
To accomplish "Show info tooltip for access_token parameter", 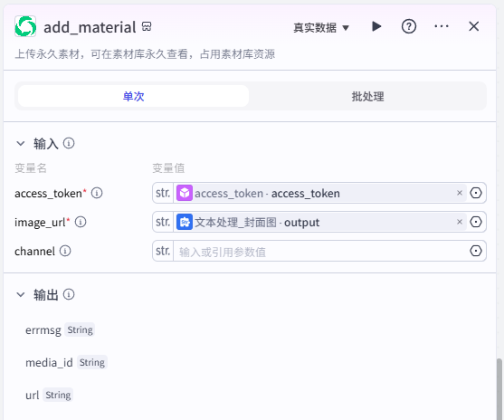I will (x=97, y=193).
